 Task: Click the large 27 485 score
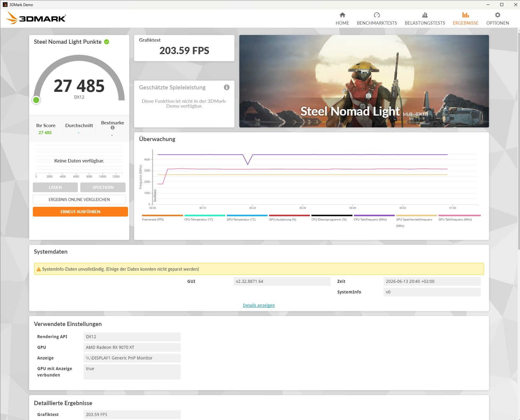(x=79, y=86)
